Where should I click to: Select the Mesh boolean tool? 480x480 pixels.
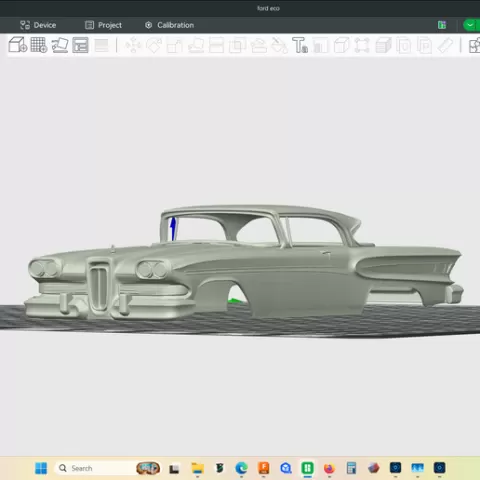[237, 45]
